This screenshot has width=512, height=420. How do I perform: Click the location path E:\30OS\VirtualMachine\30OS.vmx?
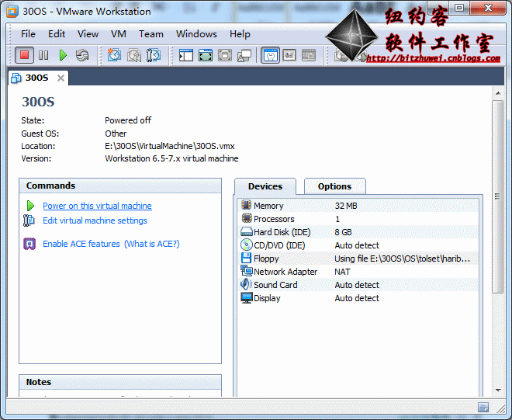click(x=169, y=146)
